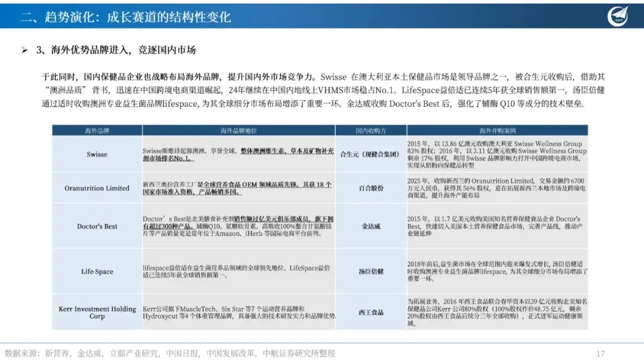Click the heading '3、海外优势品牌进入，竞逐国内市场'
The width and height of the screenshot is (644, 363).
click(116, 50)
